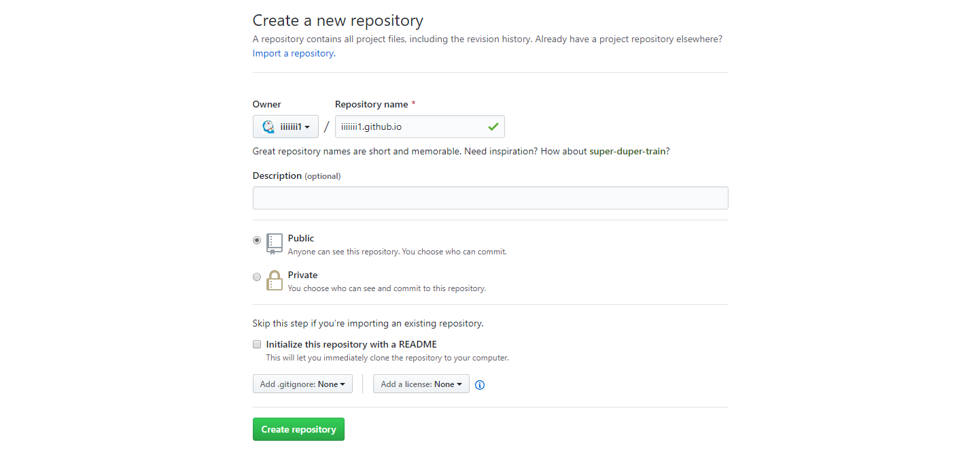Click the Public repository book icon
The width and height of the screenshot is (980, 453).
pos(274,244)
